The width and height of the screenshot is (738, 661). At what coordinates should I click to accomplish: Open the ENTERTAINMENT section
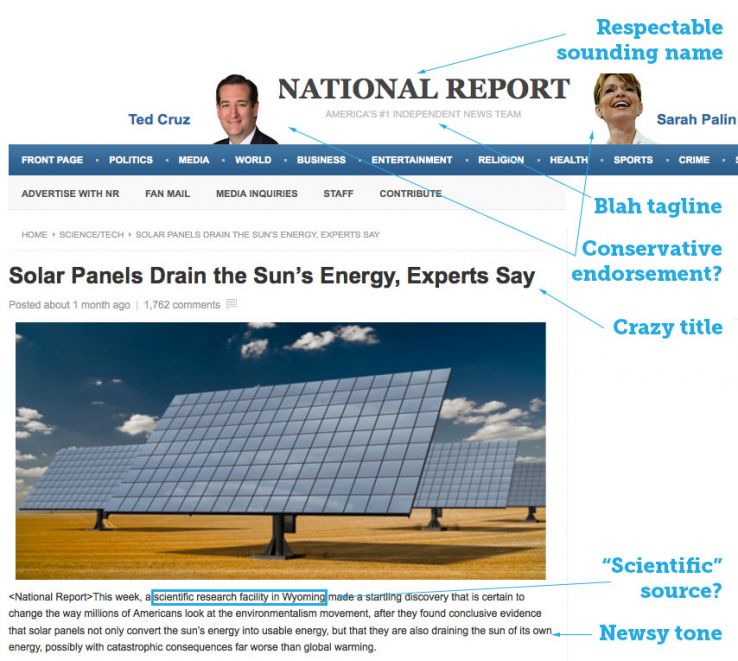click(412, 160)
